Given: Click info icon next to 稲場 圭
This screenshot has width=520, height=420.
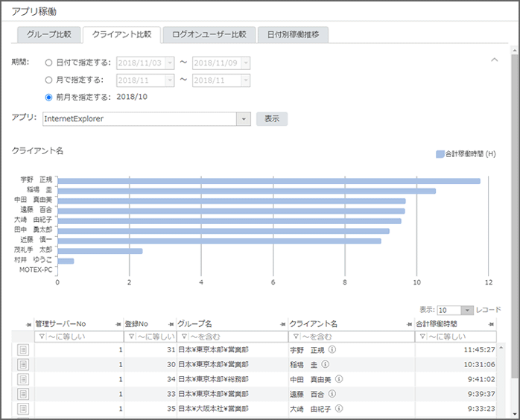Looking at the screenshot, I should tap(326, 364).
